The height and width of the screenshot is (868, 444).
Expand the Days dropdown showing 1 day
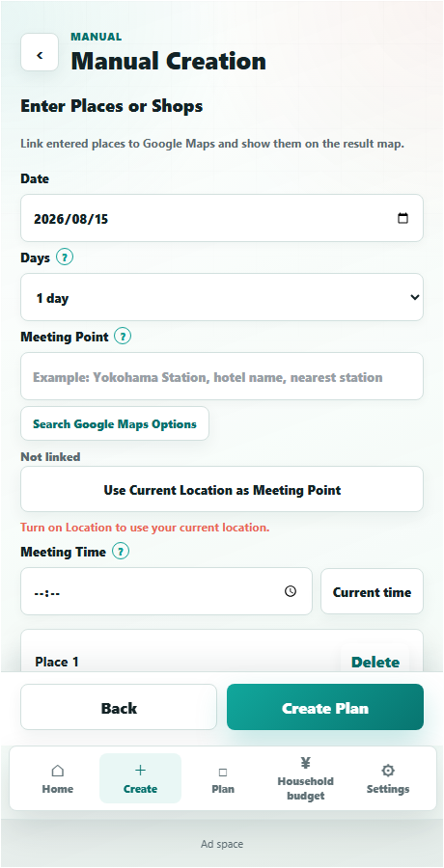(222, 297)
